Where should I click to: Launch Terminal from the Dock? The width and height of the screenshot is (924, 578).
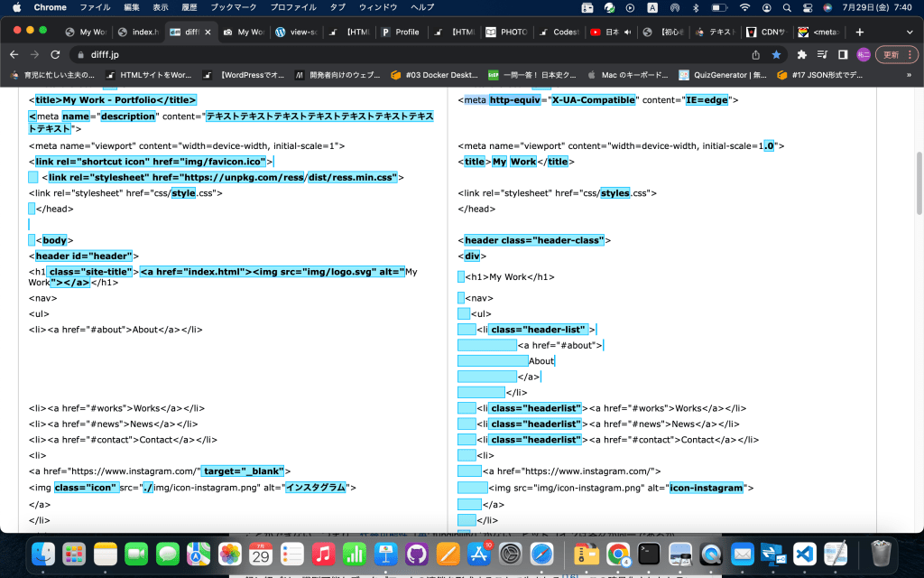pyautogui.click(x=649, y=553)
